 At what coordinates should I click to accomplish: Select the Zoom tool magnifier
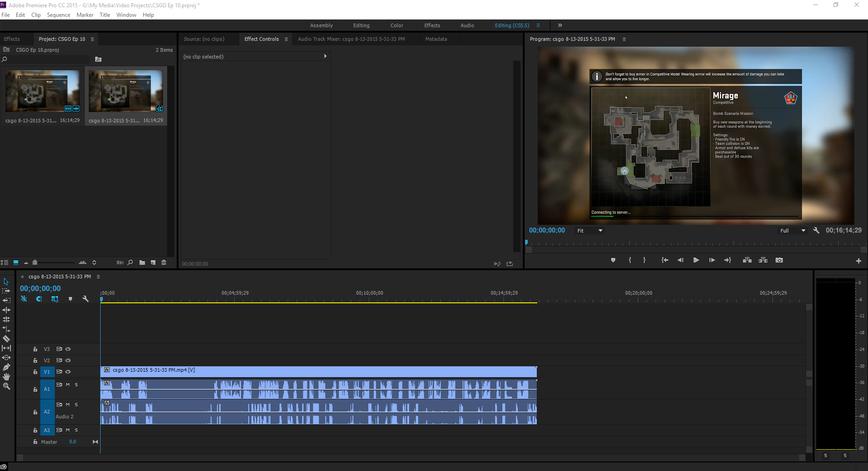coord(6,386)
